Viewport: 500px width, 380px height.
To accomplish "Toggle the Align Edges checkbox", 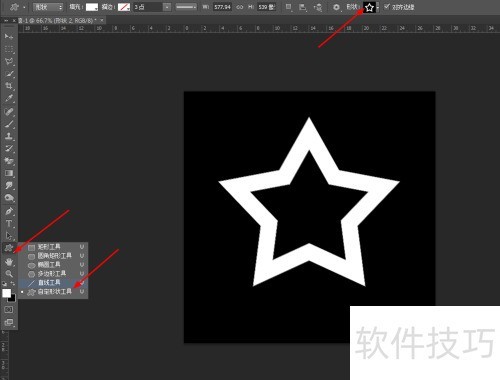I will [387, 6].
